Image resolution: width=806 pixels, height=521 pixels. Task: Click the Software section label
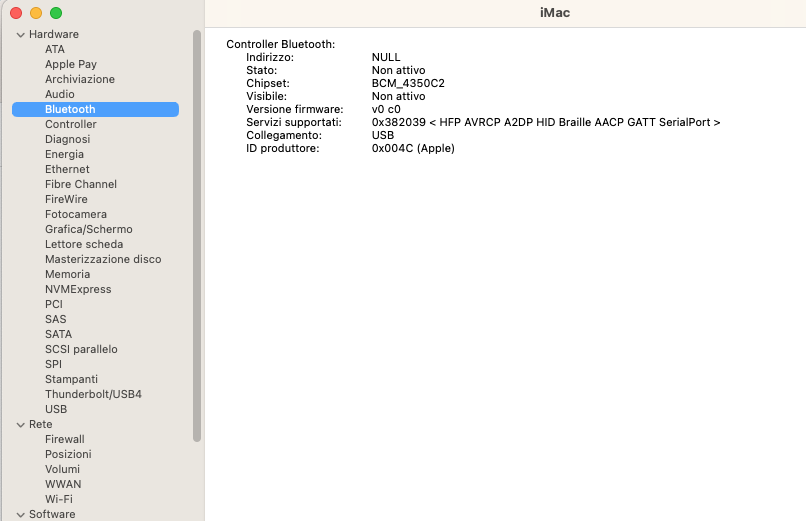[52, 514]
